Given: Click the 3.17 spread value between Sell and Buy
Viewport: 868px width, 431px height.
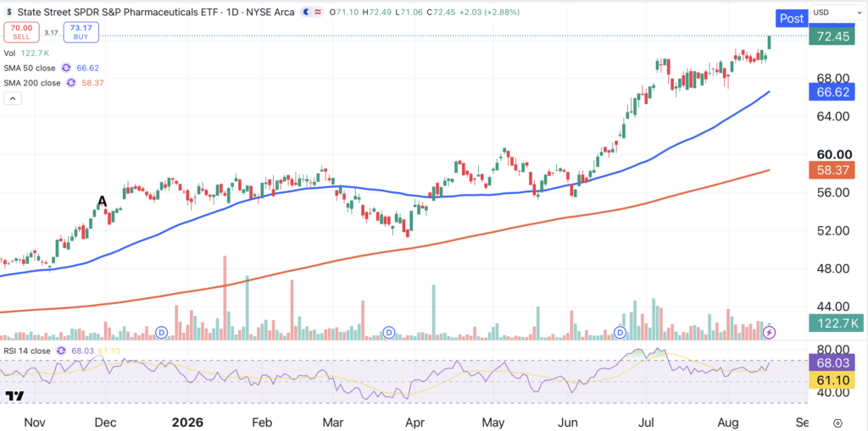Looking at the screenshot, I should pyautogui.click(x=52, y=33).
